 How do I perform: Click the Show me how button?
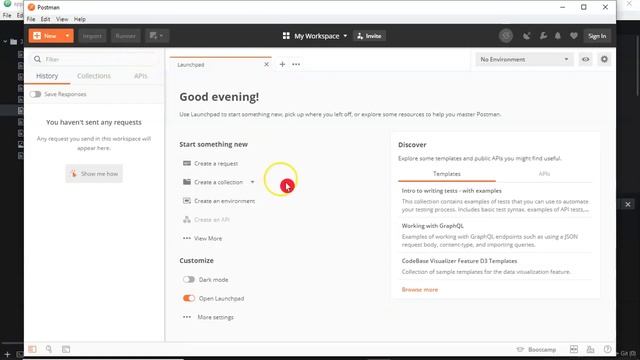(x=94, y=174)
